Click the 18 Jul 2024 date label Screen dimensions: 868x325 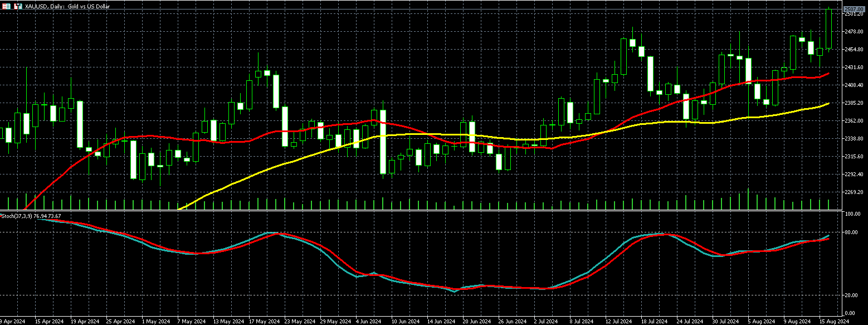click(x=654, y=321)
